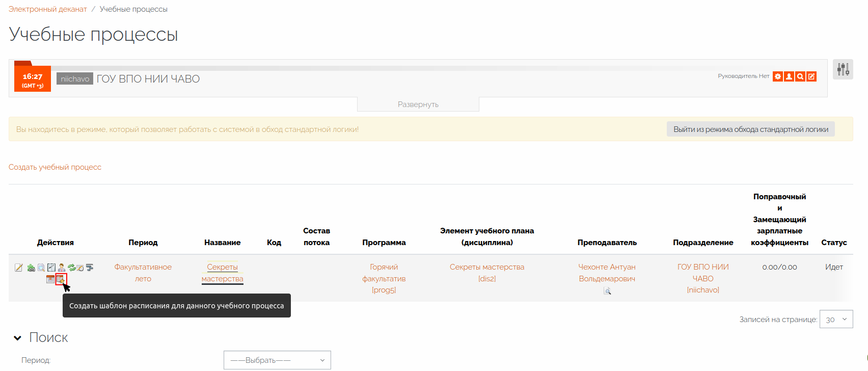Screen dimensions: 868x371
Task: Click the orange gear icon near Руководитель
Action: click(x=778, y=76)
